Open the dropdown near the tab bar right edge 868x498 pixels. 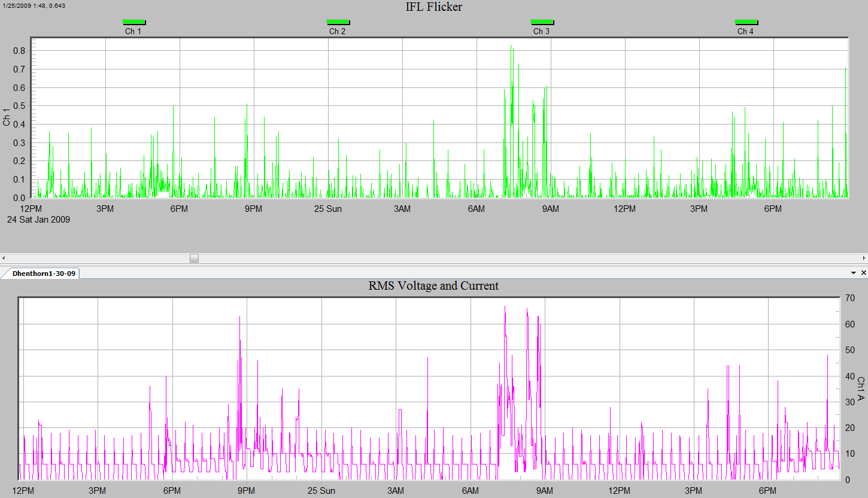pyautogui.click(x=854, y=272)
